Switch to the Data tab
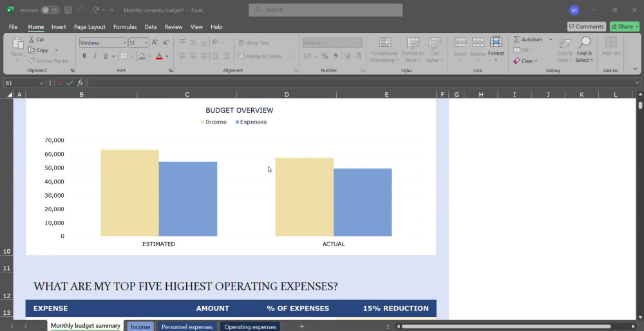Screen dimensions: 644x331 pyautogui.click(x=150, y=26)
